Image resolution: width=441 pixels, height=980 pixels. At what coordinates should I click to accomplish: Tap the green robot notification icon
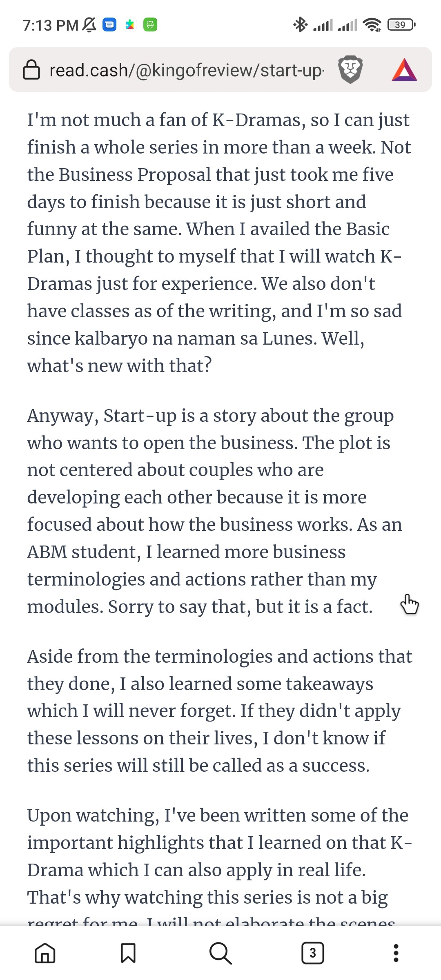(x=150, y=25)
